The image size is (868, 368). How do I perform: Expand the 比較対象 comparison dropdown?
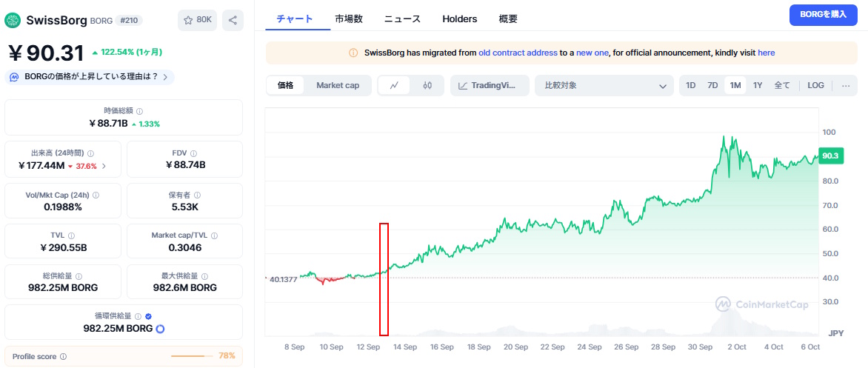[x=604, y=85]
